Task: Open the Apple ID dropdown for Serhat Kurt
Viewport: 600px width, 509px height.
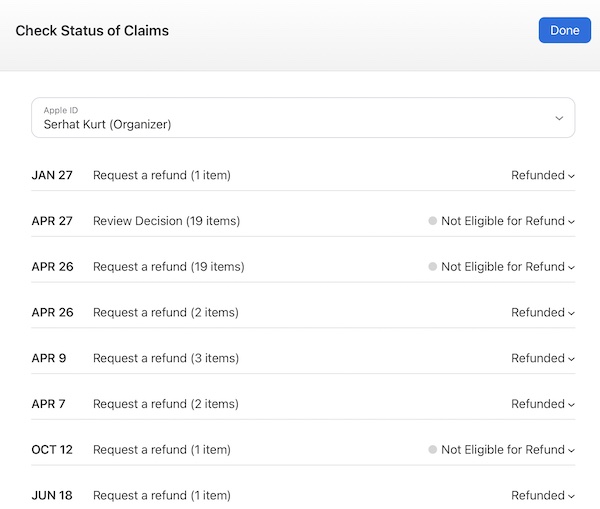Action: pyautogui.click(x=303, y=117)
